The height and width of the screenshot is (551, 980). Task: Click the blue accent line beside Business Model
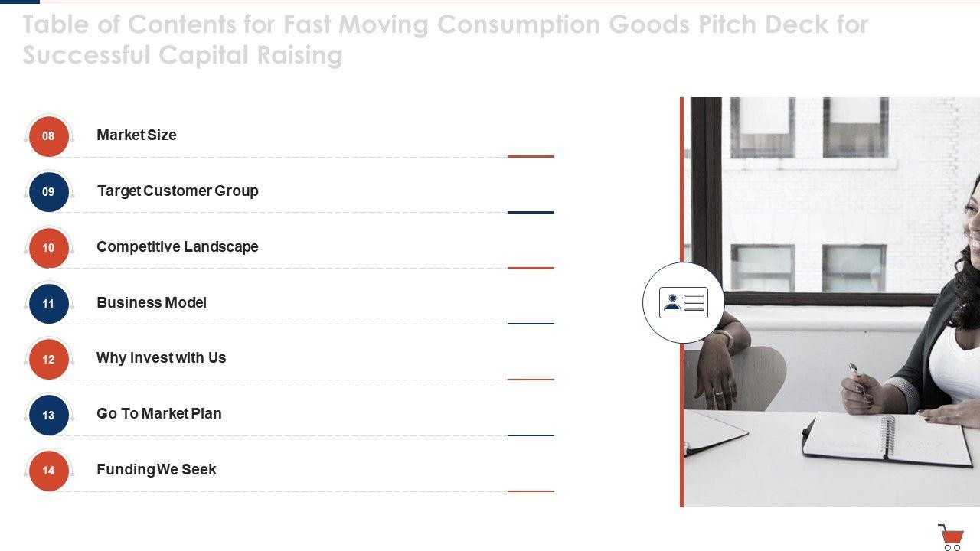click(x=531, y=324)
